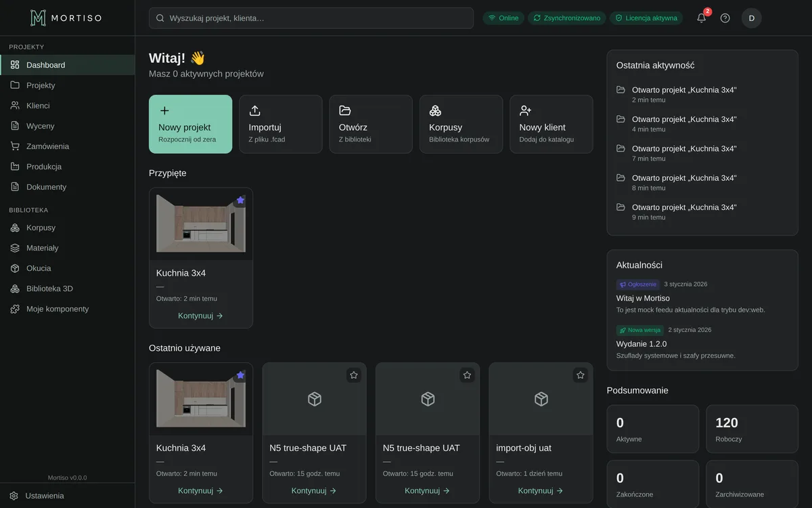Toggle star on the first N5 true-shape UAT card
This screenshot has width=812, height=508.
click(354, 375)
